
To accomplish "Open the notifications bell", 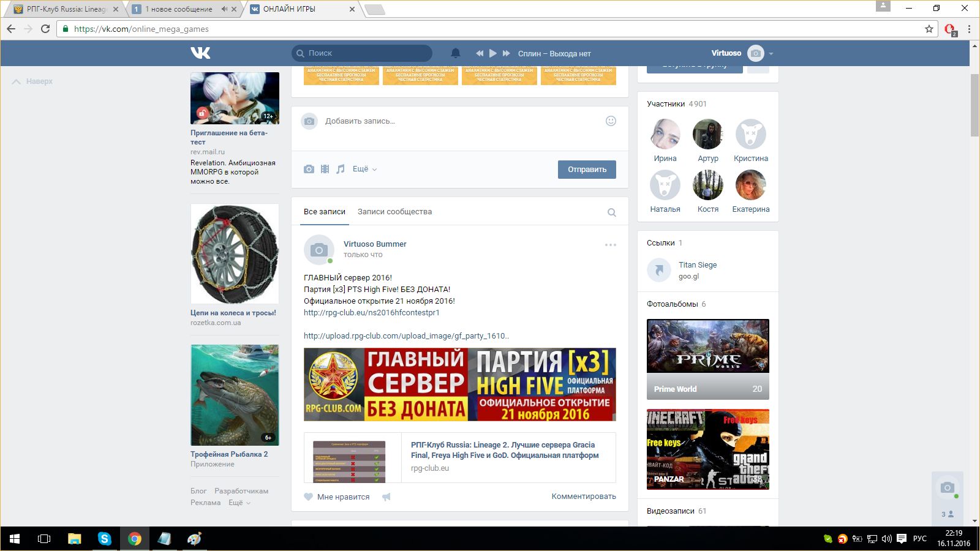I will pos(455,53).
